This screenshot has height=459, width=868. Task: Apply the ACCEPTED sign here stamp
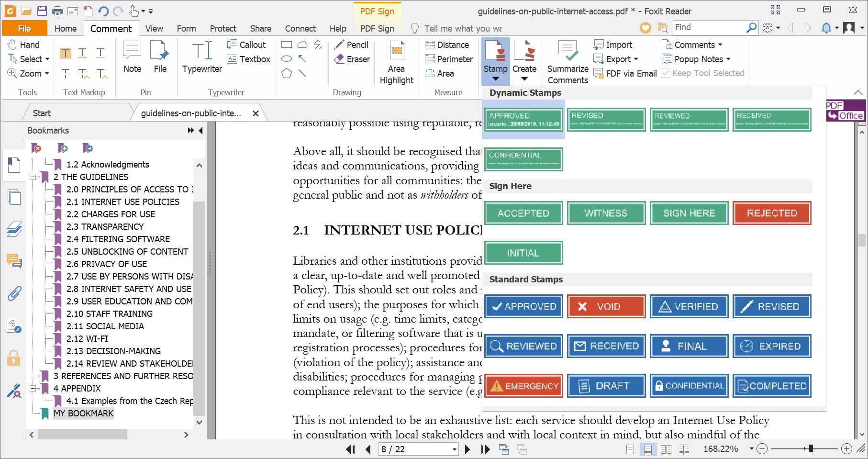tap(523, 213)
